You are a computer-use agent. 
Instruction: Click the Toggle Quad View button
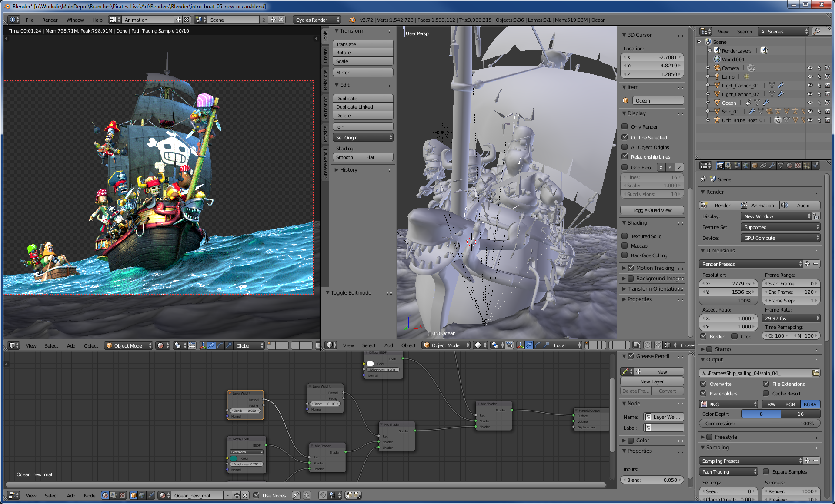(651, 210)
